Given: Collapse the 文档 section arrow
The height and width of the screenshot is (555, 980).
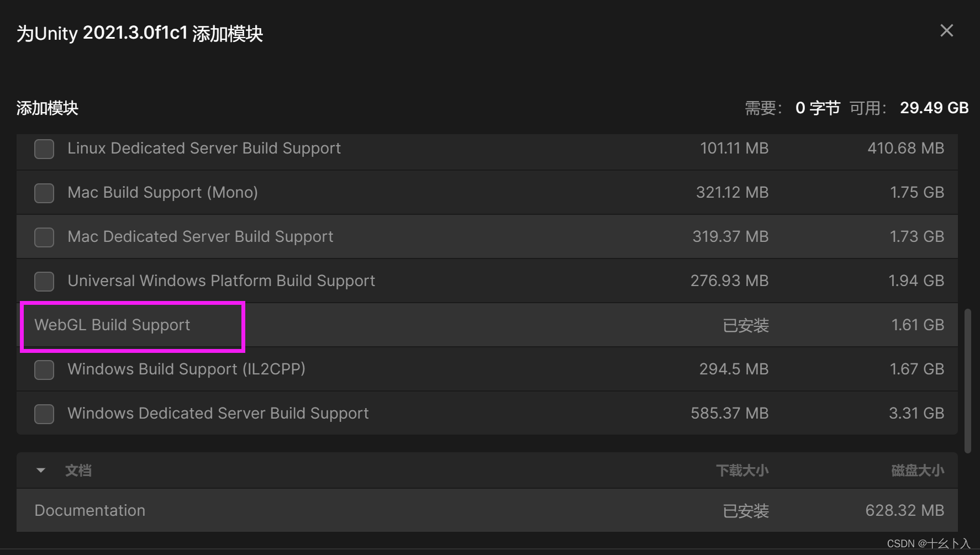Looking at the screenshot, I should (40, 471).
